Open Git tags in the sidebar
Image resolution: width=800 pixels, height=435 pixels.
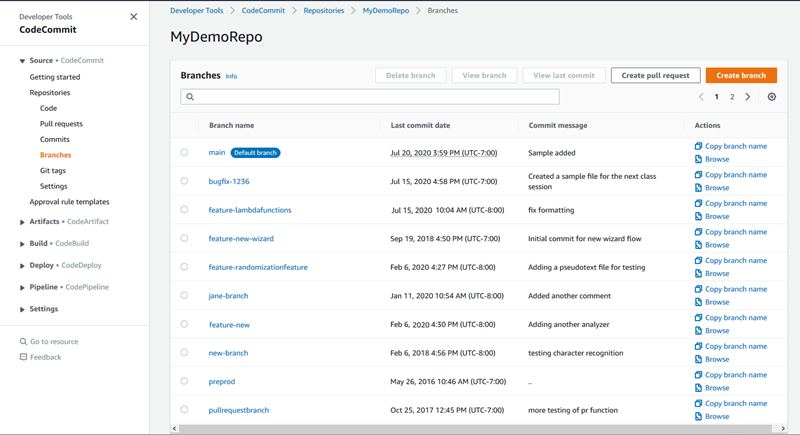[x=53, y=171]
